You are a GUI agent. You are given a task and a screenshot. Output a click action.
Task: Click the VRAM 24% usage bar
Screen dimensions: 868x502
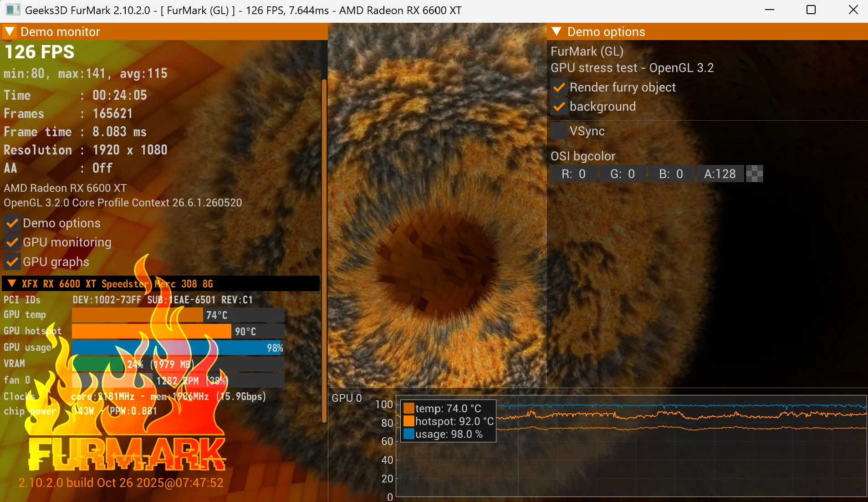[178, 364]
